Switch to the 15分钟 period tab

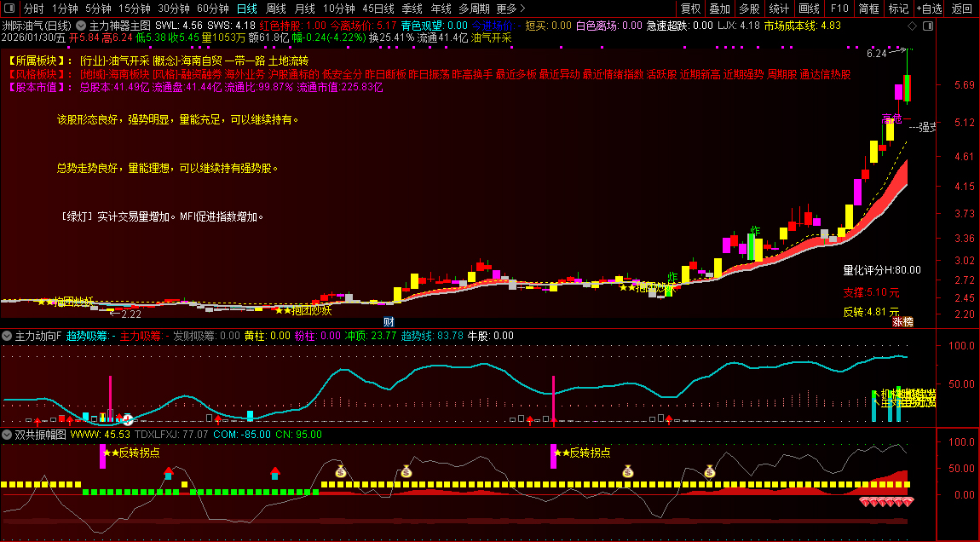pos(135,9)
